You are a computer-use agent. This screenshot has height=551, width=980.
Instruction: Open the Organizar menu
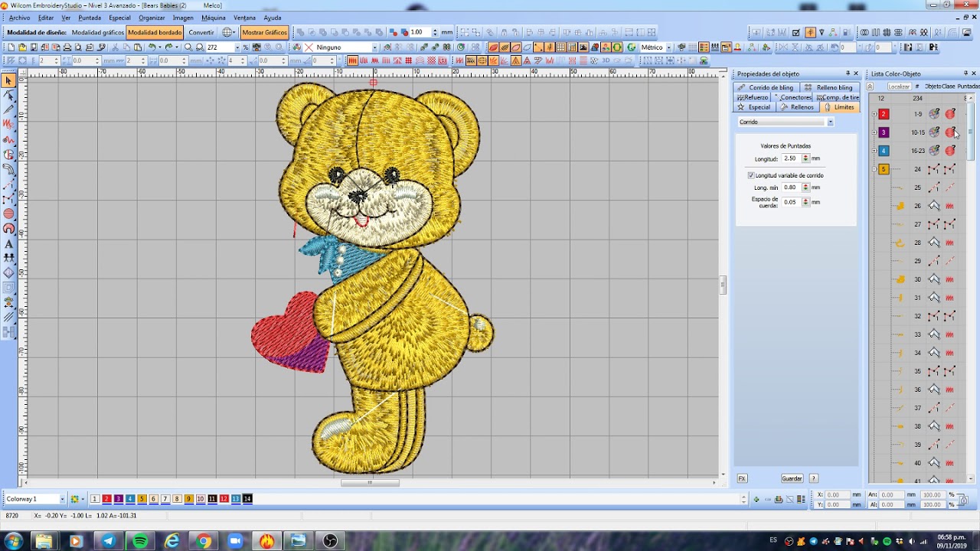[x=152, y=18]
